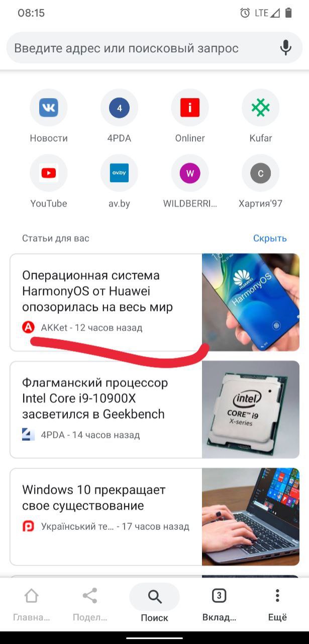Screen dimensions: 309x644
Task: Open the Вкладки tab switcher showing 3
Action: 219,605
